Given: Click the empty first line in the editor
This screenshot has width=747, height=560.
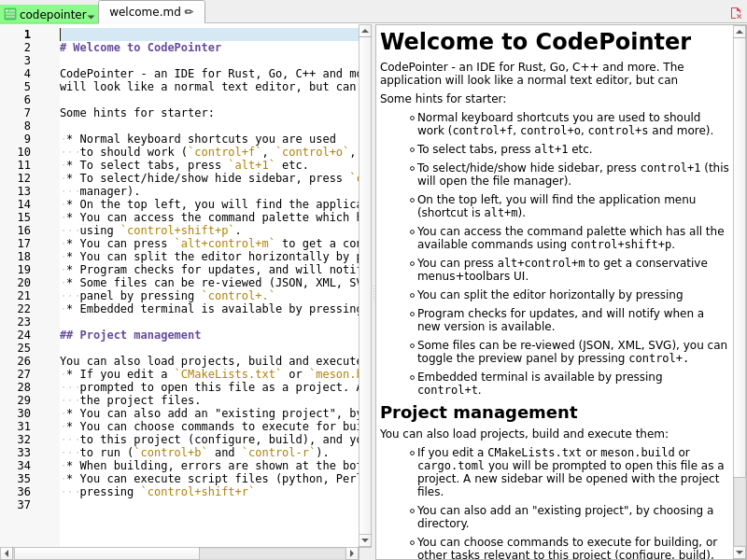Looking at the screenshot, I should (x=208, y=35).
